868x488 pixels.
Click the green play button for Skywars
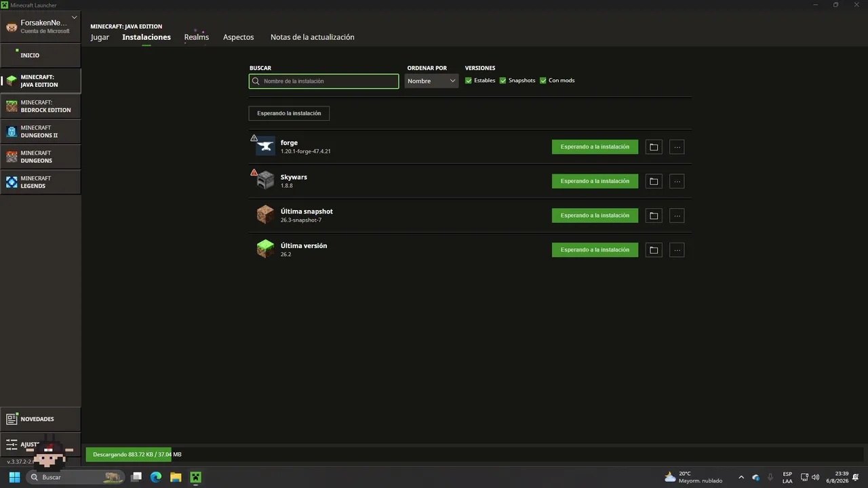pyautogui.click(x=595, y=181)
